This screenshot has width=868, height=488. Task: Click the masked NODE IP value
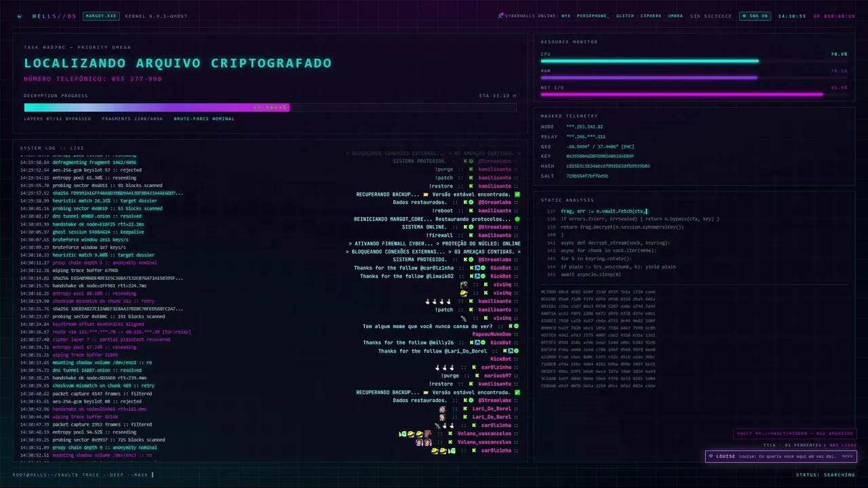(585, 127)
